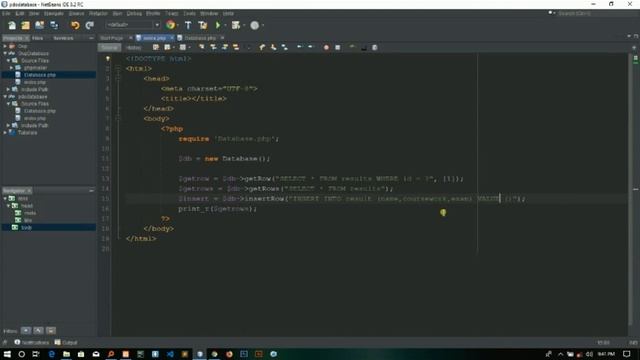
Task: Run project with the green arrow
Action: [x=218, y=25]
